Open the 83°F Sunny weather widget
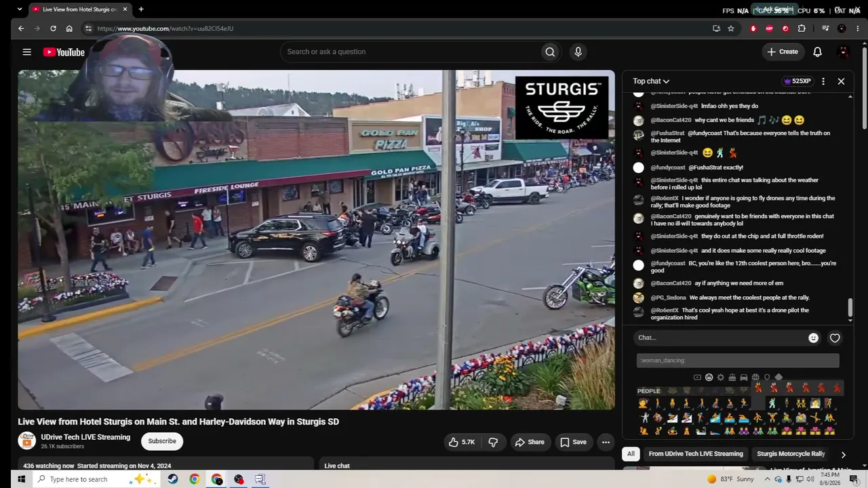 pyautogui.click(x=730, y=479)
